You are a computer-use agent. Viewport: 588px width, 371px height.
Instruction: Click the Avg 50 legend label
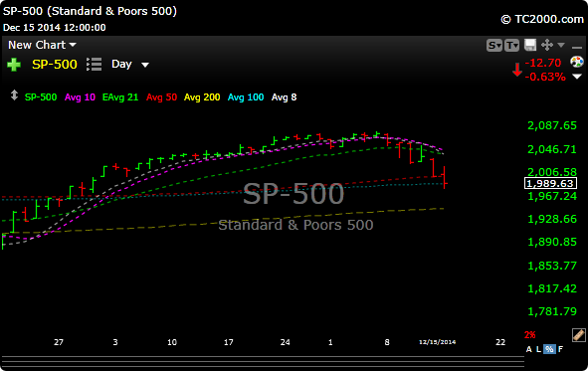[161, 97]
